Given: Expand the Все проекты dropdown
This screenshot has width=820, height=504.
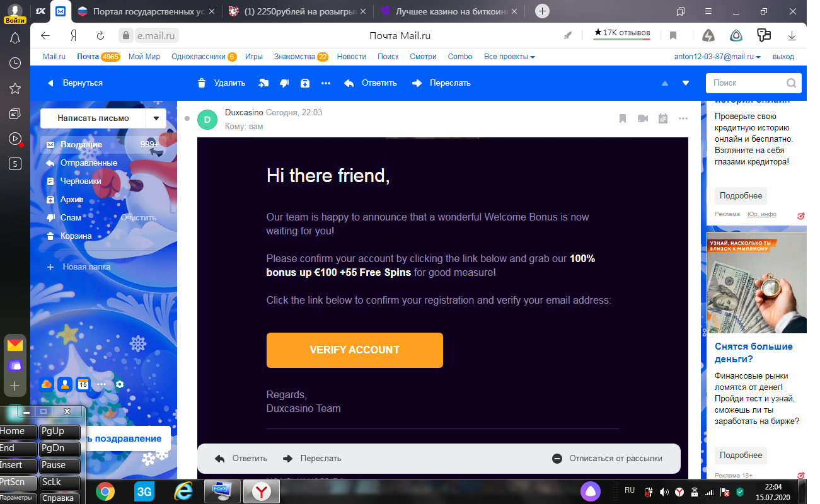Looking at the screenshot, I should 509,57.
